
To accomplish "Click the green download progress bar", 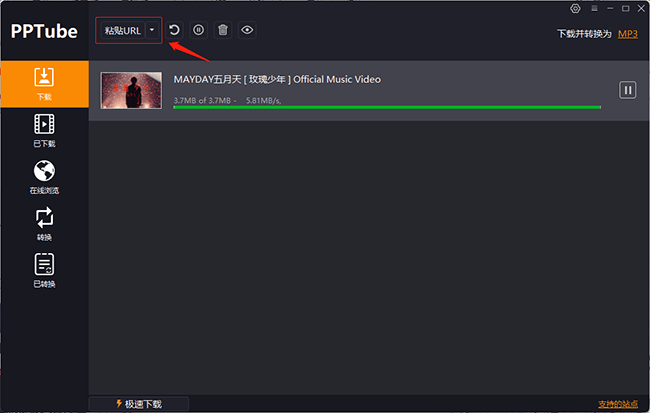I will pos(387,107).
